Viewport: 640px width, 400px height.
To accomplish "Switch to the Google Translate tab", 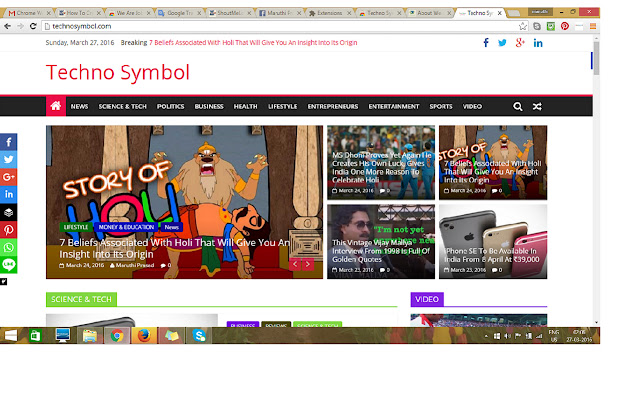I will point(180,13).
